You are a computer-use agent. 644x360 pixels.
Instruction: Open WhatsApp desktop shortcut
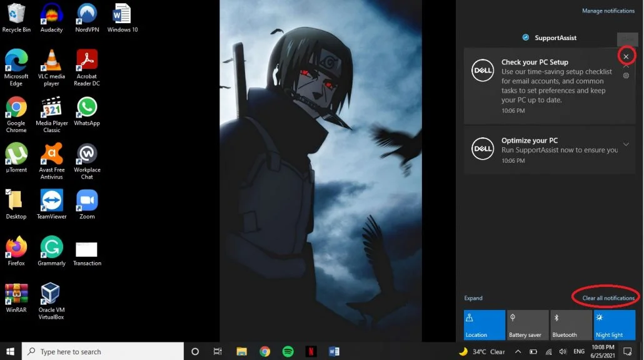pos(87,111)
